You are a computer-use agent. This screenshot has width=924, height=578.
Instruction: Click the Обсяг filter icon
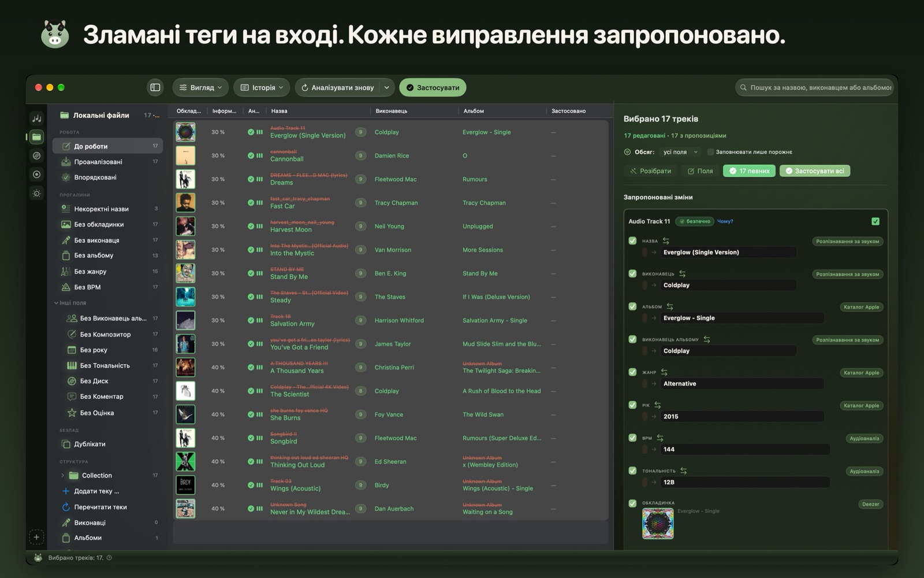tap(628, 152)
